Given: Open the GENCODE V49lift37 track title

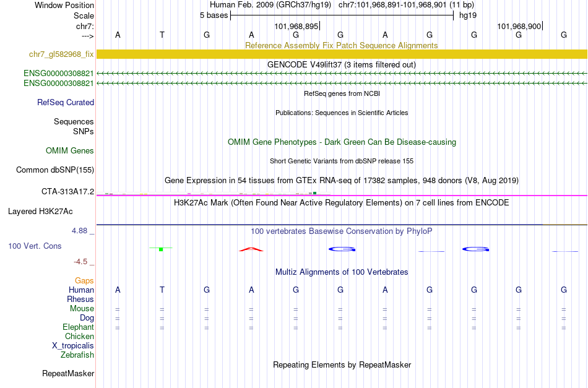Looking at the screenshot, I should [341, 64].
